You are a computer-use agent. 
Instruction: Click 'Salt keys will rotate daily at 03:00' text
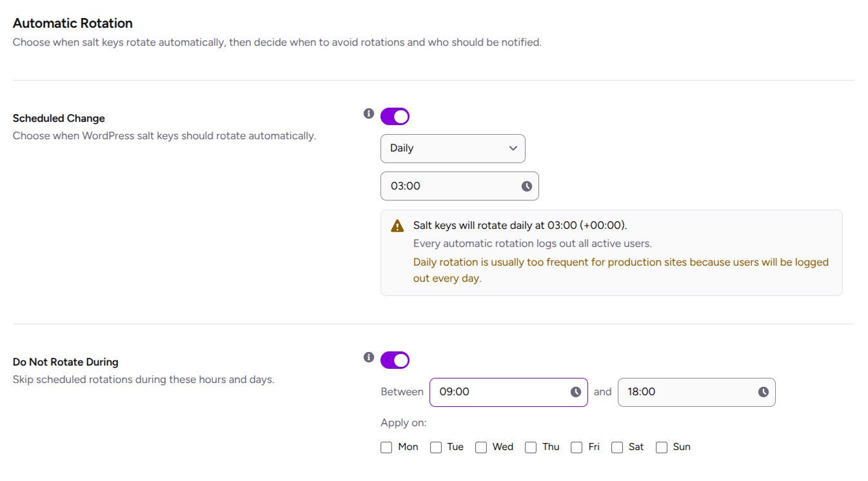click(520, 226)
